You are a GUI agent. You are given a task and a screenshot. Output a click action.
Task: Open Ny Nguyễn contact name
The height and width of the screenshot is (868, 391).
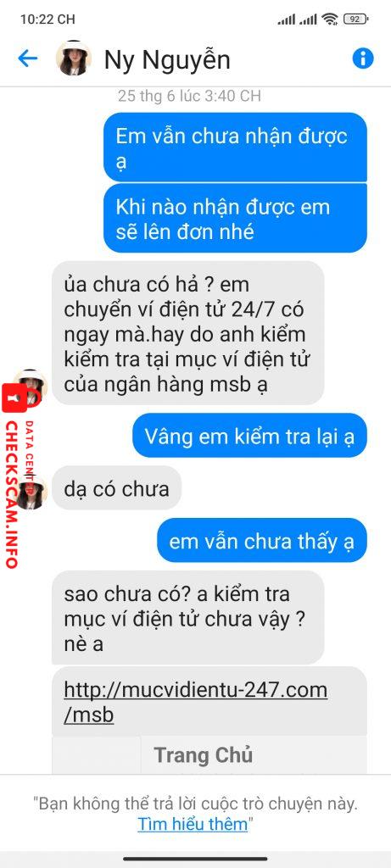tap(167, 60)
